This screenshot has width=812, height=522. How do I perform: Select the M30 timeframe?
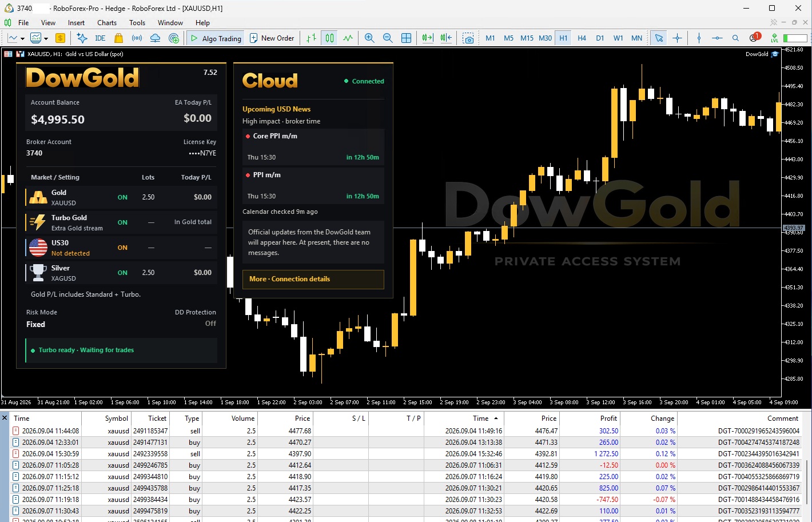(545, 38)
